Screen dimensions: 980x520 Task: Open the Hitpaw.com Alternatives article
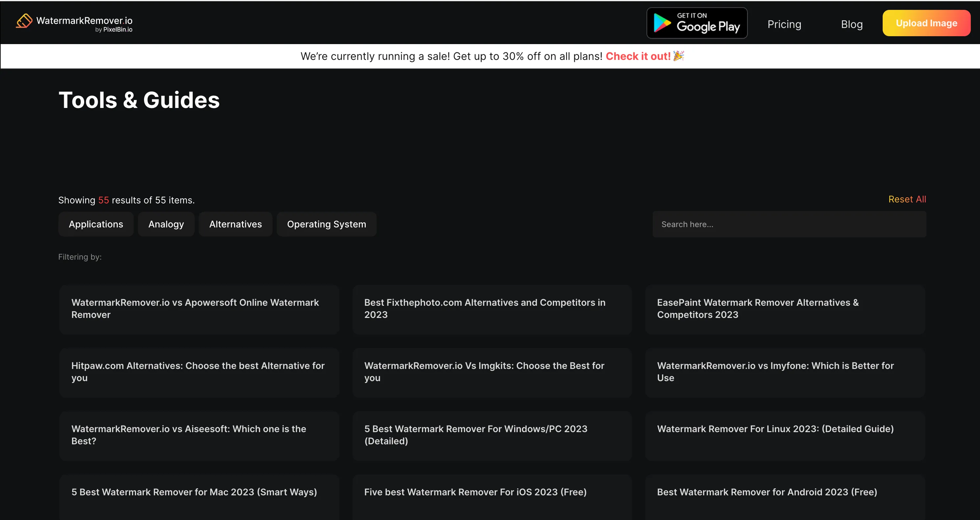199,372
